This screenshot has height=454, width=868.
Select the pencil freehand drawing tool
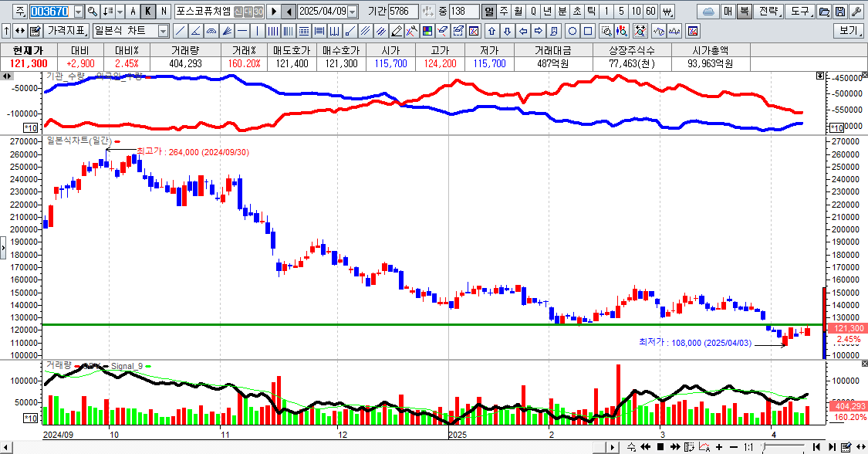coord(397,31)
